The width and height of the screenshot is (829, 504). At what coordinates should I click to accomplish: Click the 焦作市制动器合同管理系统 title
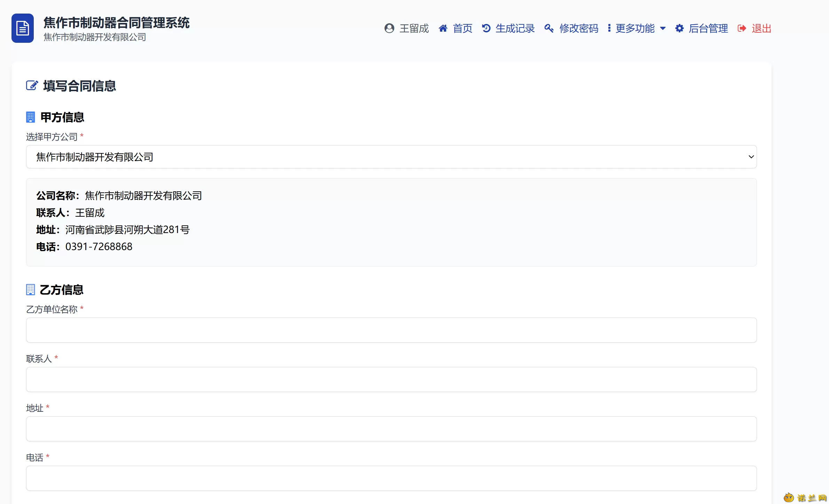coord(117,23)
